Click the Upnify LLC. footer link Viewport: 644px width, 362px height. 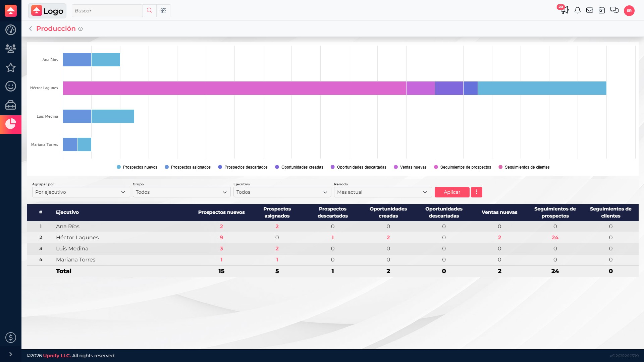pyautogui.click(x=57, y=356)
